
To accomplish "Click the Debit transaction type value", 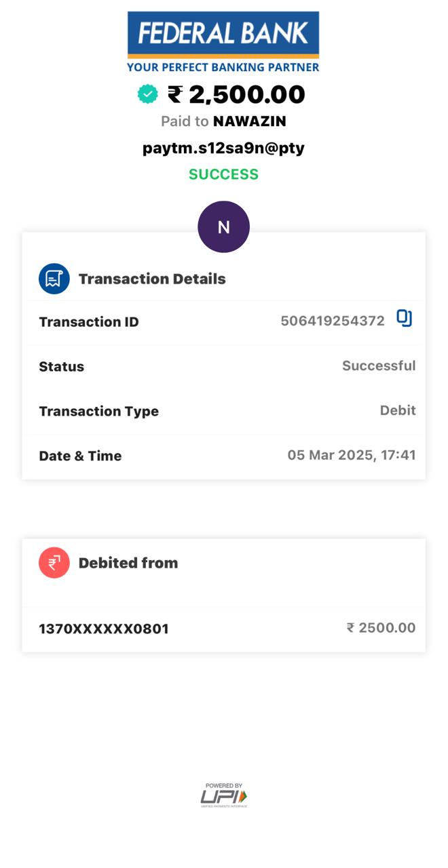I will coord(398,410).
